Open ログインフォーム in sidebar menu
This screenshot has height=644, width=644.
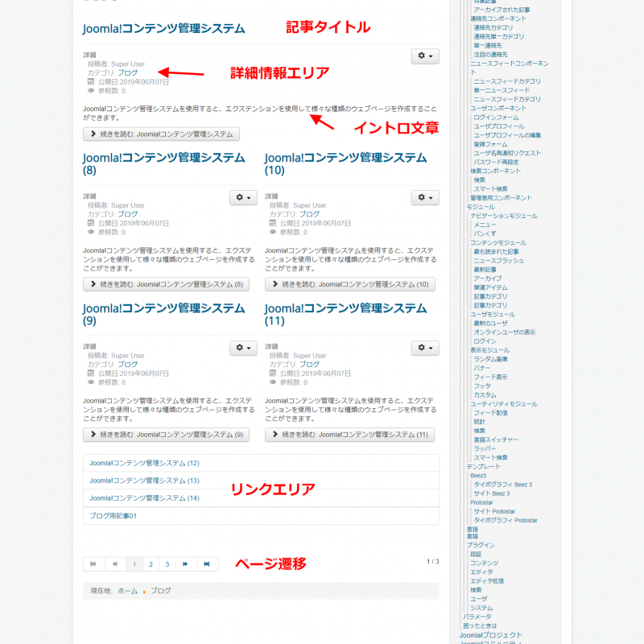[496, 118]
